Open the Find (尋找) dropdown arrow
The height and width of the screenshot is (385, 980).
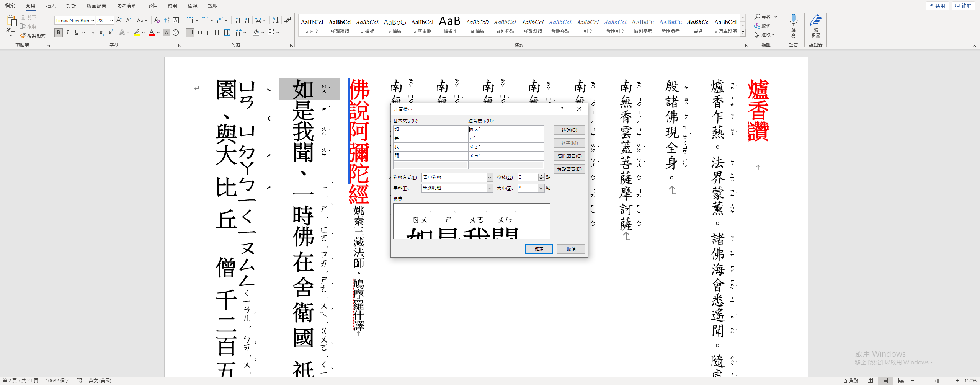776,17
